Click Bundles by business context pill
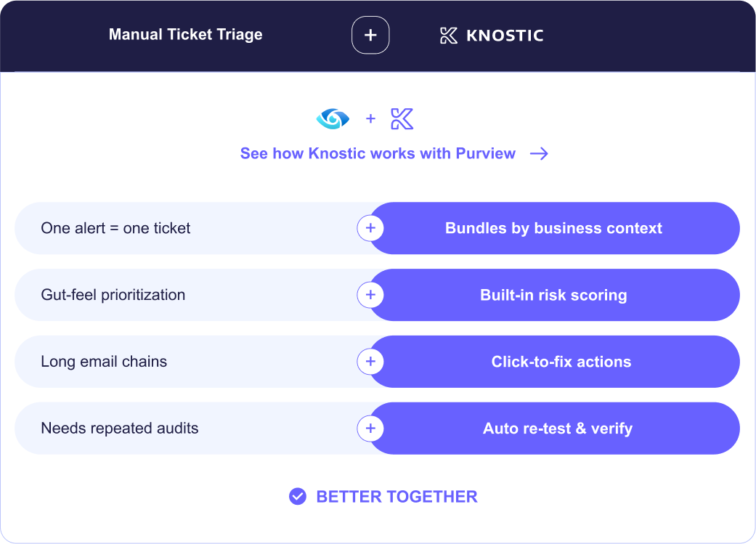The width and height of the screenshot is (756, 544). (x=554, y=228)
